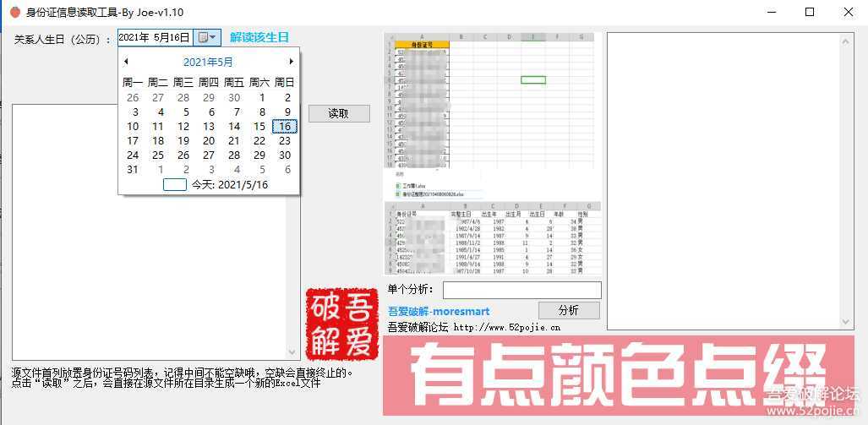Click the year 2021年 in date field
Screen dimensions: 868x425
134,38
